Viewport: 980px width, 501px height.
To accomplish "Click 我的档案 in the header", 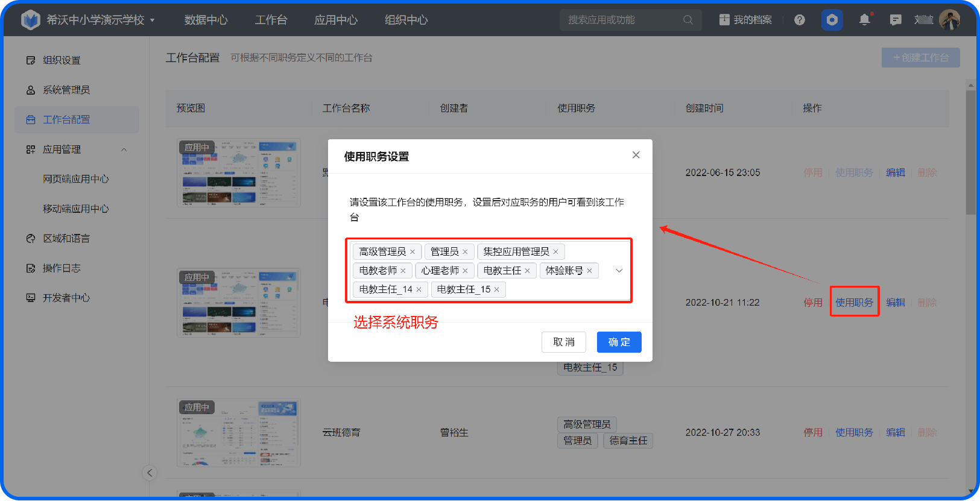I will click(745, 20).
